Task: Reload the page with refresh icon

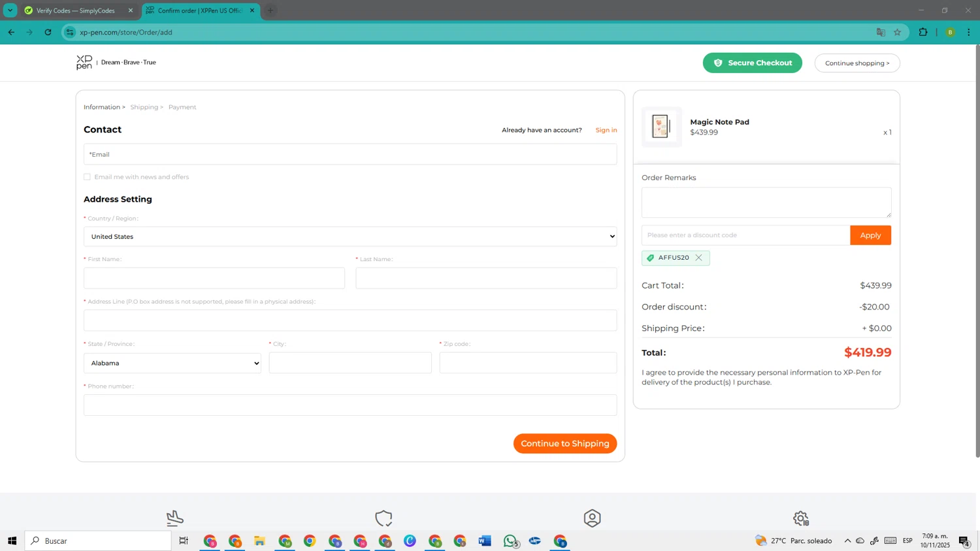Action: pos(48,32)
